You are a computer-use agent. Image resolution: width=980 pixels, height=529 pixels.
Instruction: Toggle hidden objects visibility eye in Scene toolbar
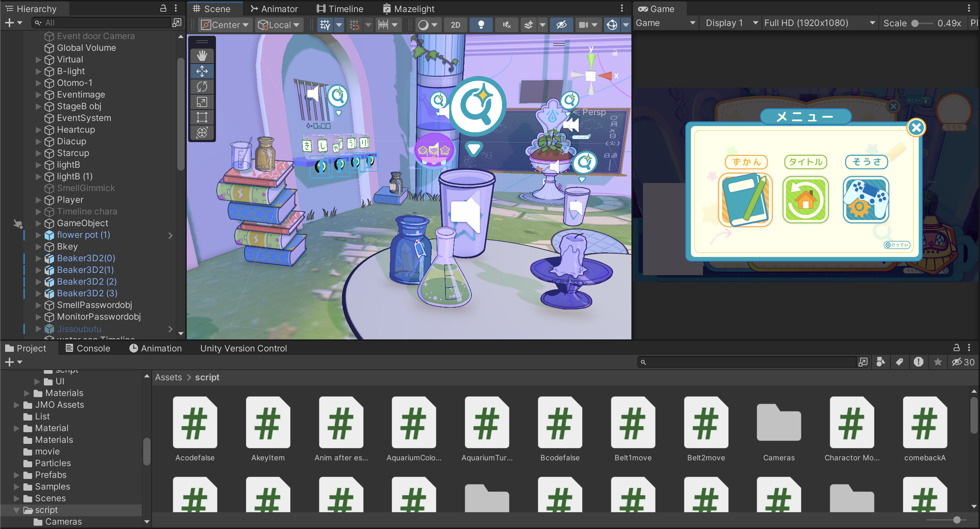561,25
